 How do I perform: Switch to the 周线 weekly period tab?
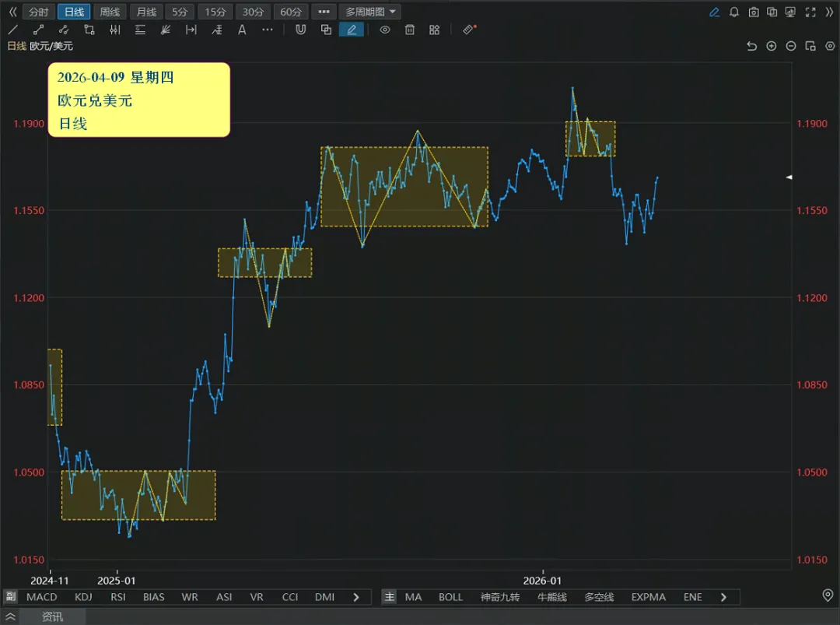coord(110,12)
